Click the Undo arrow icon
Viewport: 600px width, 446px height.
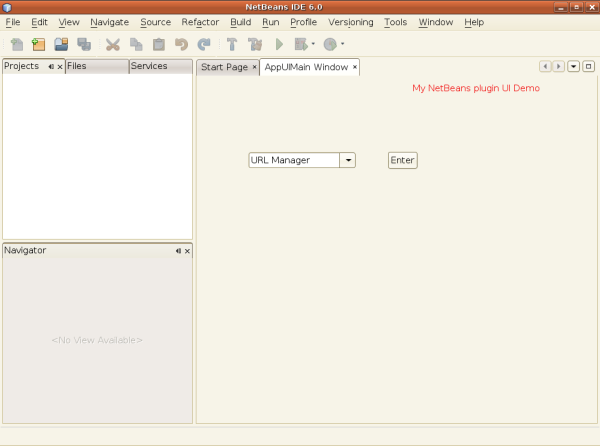[x=181, y=44]
